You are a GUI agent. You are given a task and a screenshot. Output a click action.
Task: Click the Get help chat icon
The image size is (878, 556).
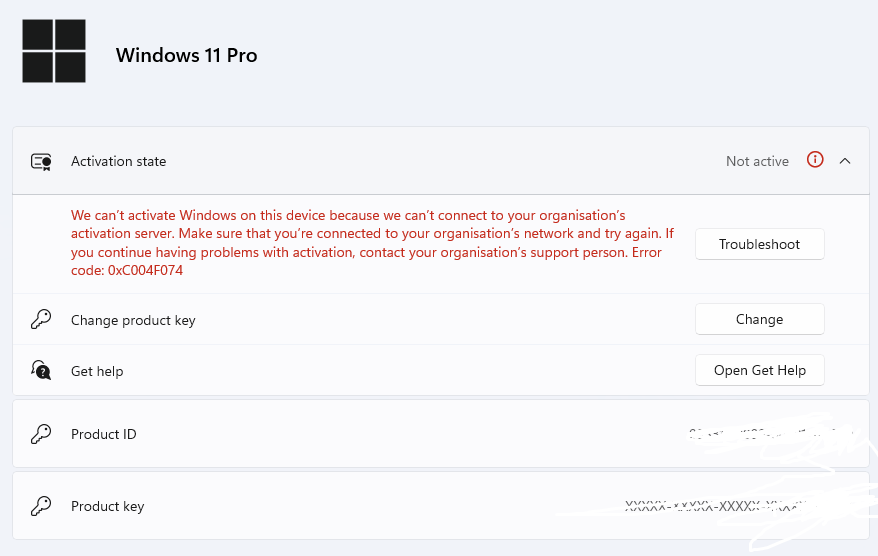click(41, 370)
